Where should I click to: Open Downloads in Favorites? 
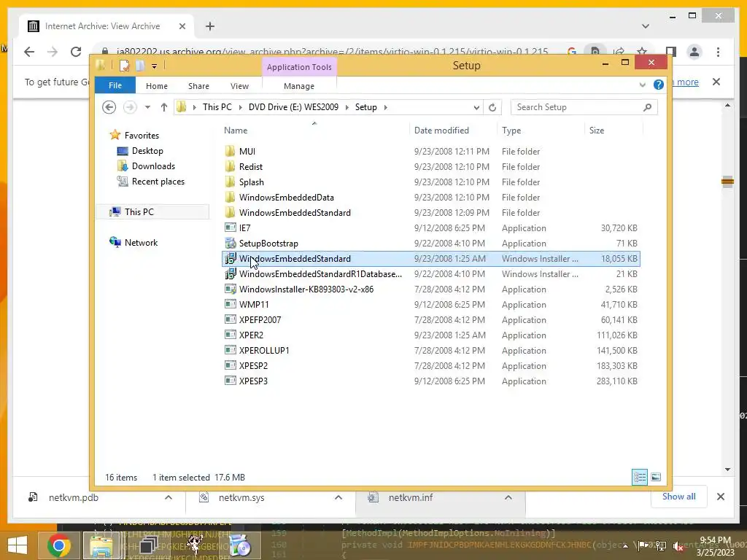153,166
